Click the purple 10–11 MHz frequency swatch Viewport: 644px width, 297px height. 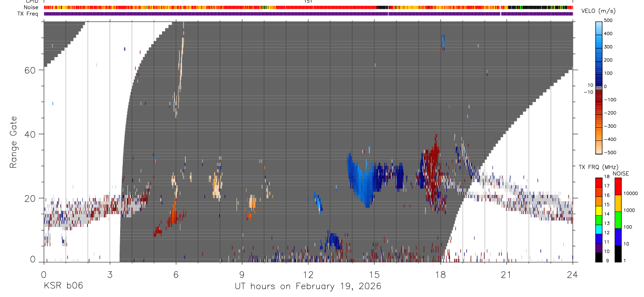[x=599, y=248]
